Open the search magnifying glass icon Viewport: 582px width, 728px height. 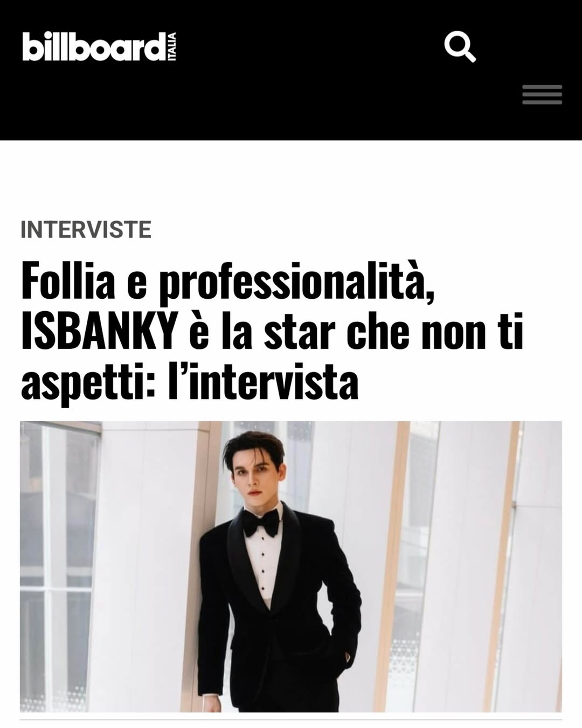(x=460, y=47)
